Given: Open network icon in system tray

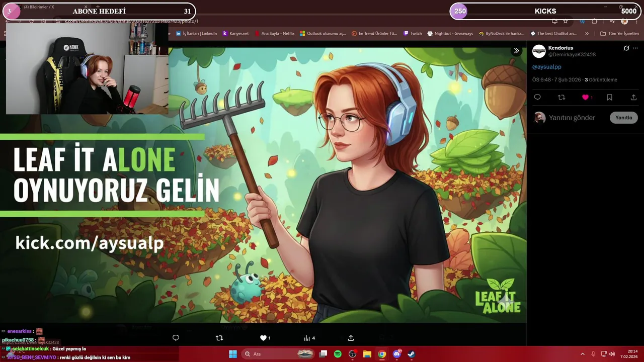Looking at the screenshot, I should 604,354.
